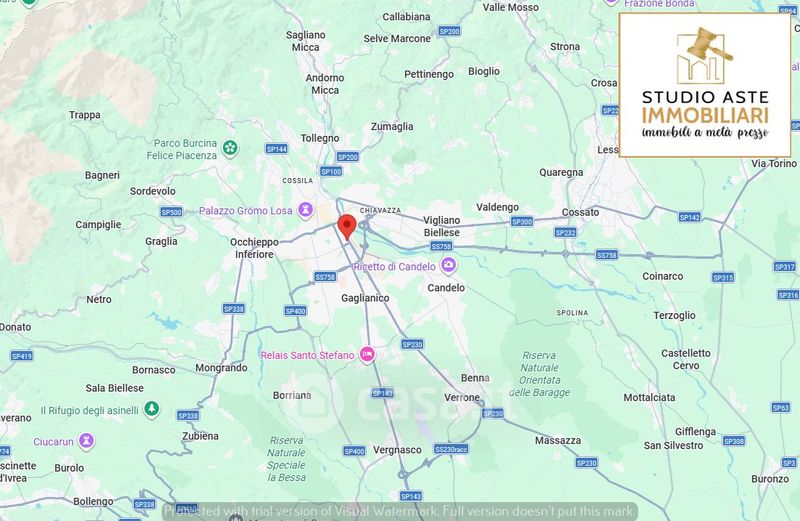
Task: Click Riserva Naturale Orientata delle Baragge label
Action: (540, 374)
